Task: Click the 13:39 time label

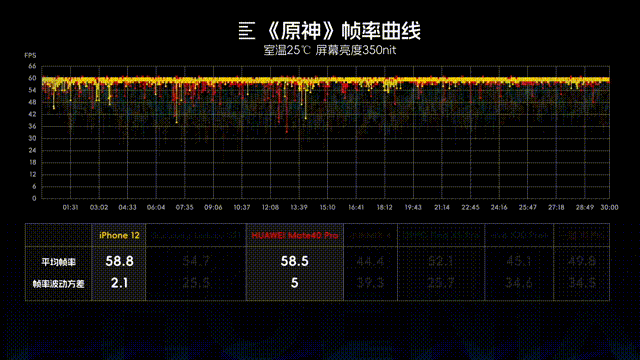Action: [299, 207]
